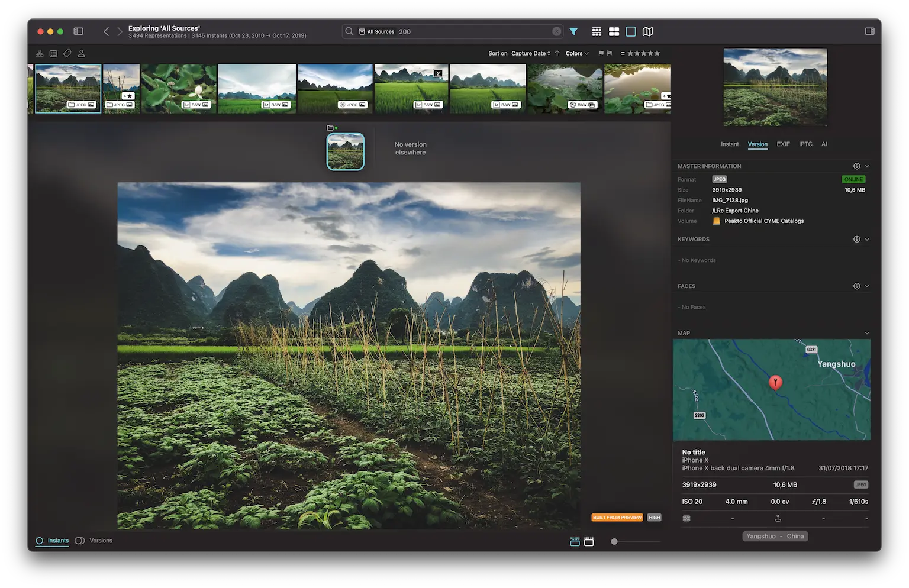Click the magnifier search icon
The image size is (909, 588).
tap(349, 31)
